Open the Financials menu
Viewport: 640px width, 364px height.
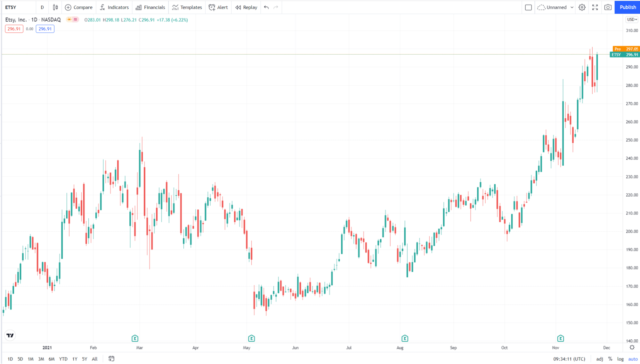point(150,7)
